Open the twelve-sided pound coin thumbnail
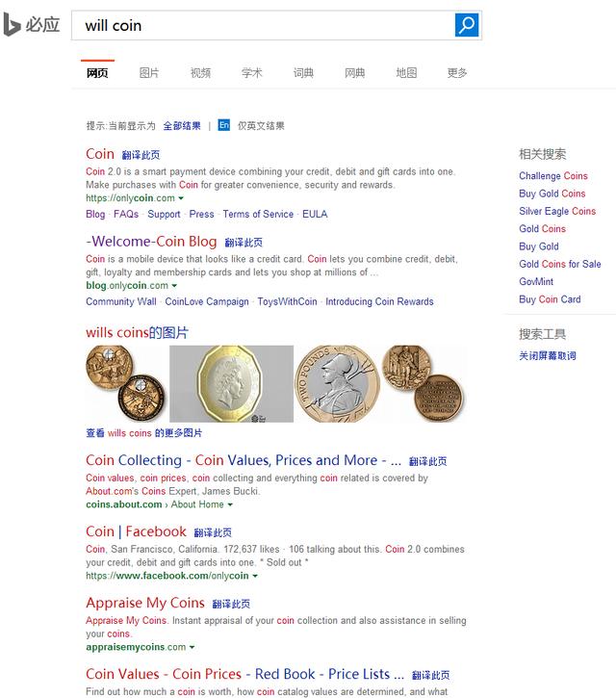The width and height of the screenshot is (616, 698). (x=231, y=384)
